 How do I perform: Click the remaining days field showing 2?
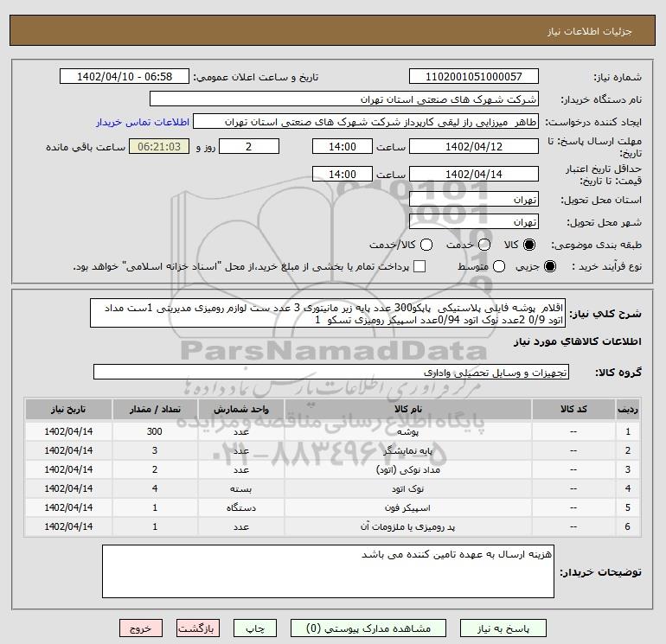click(249, 146)
